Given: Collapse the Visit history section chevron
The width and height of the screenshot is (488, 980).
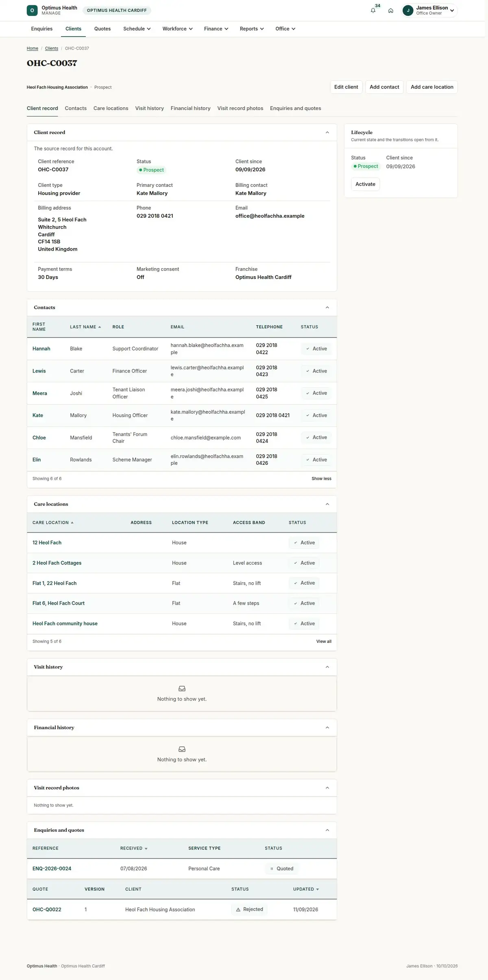Looking at the screenshot, I should point(327,667).
